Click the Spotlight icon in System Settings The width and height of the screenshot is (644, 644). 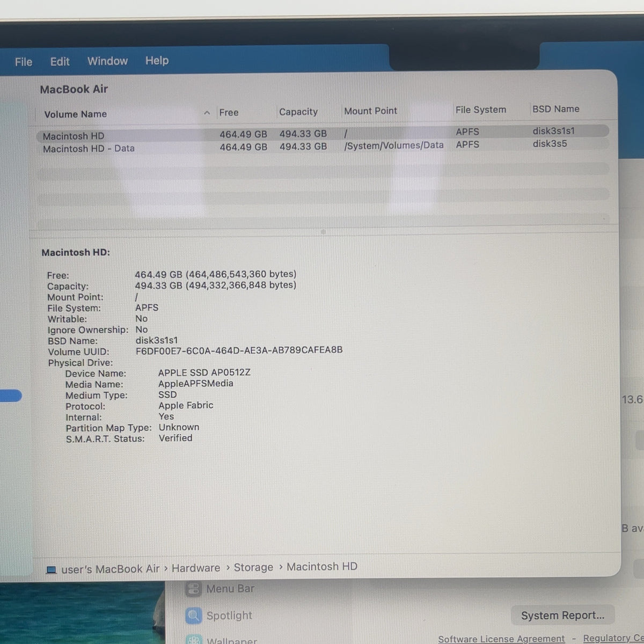(x=193, y=616)
